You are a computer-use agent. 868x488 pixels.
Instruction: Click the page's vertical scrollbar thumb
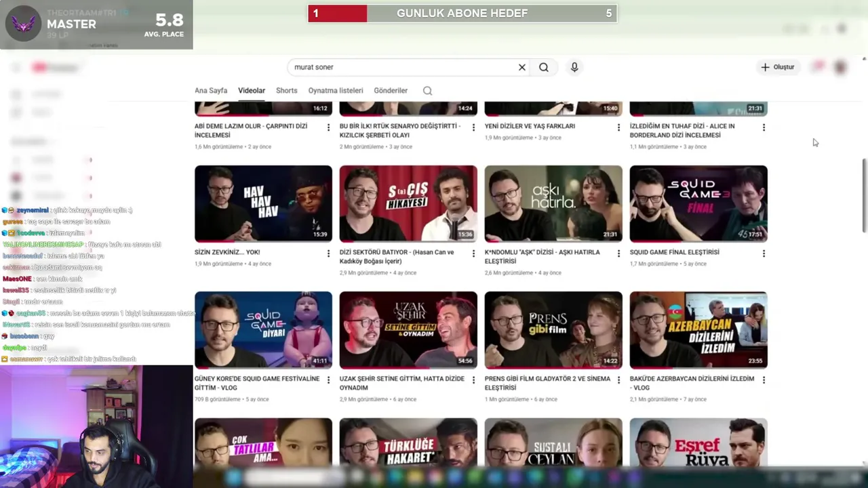coord(864,196)
